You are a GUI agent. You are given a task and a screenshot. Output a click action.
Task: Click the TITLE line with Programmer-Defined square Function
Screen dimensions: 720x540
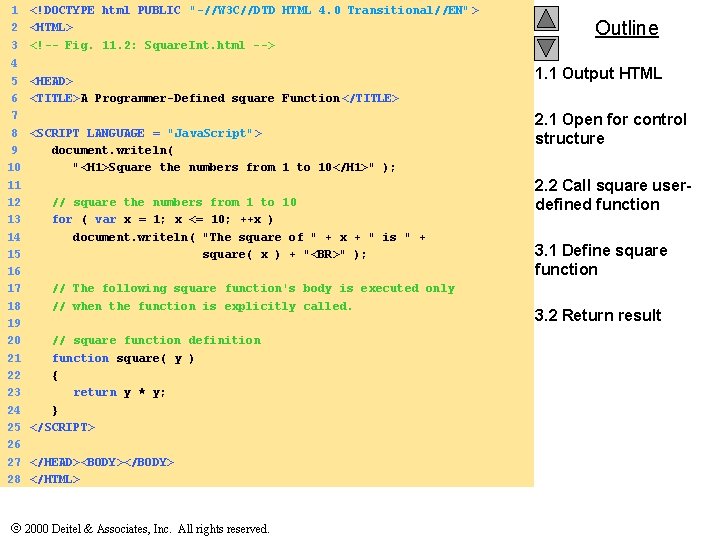pyautogui.click(x=214, y=98)
